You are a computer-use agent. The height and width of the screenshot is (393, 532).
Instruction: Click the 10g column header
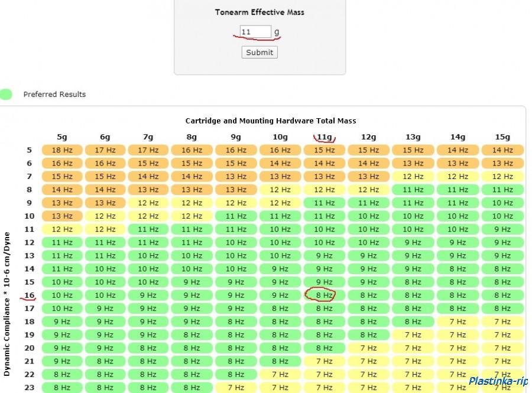tap(279, 137)
